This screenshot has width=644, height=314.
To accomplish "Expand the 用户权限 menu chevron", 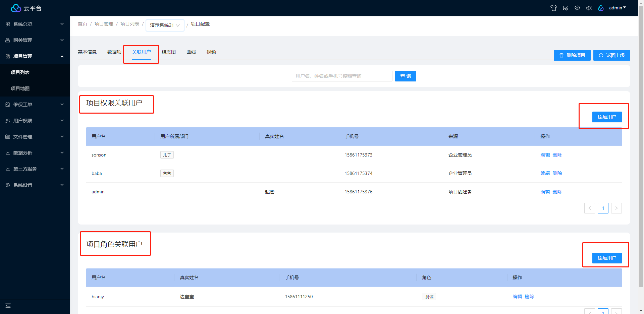I will coord(62,121).
